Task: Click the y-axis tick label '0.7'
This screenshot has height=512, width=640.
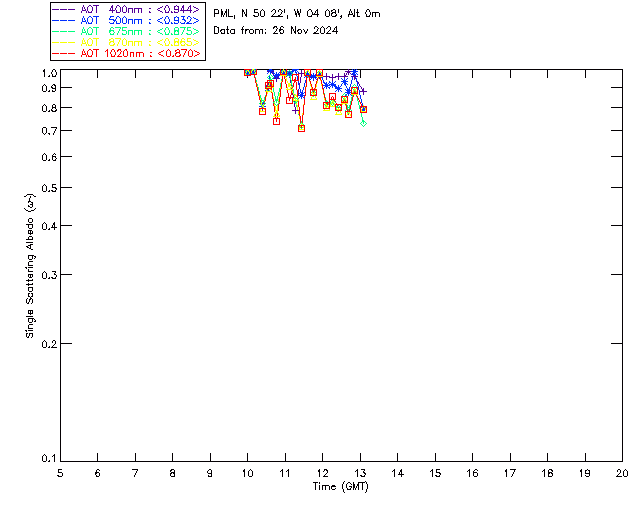Action: pyautogui.click(x=49, y=131)
